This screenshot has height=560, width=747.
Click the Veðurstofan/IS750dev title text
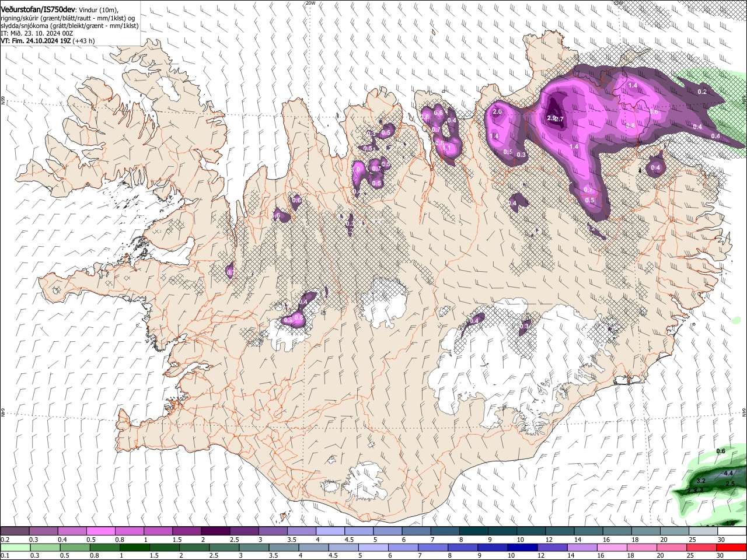point(39,10)
